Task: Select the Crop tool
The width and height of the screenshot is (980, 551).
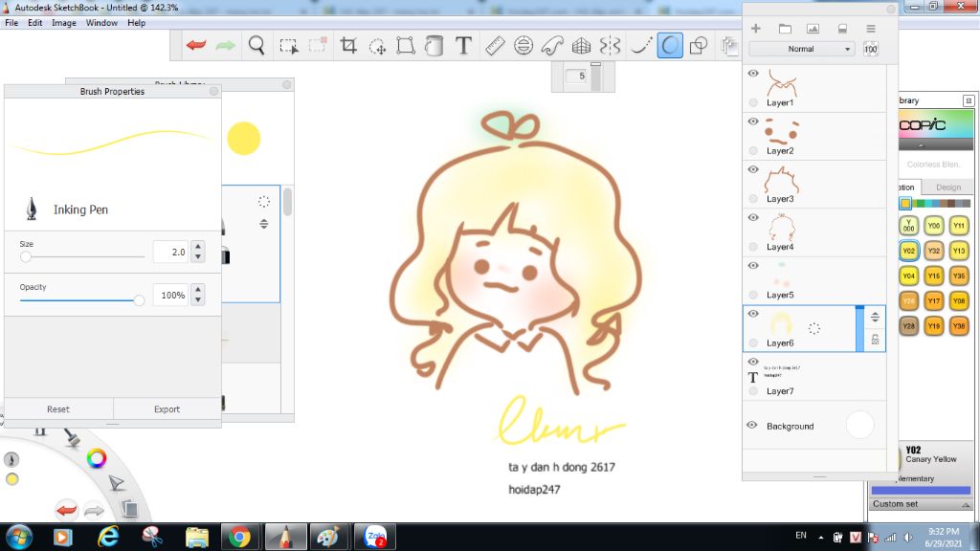Action: coord(348,45)
